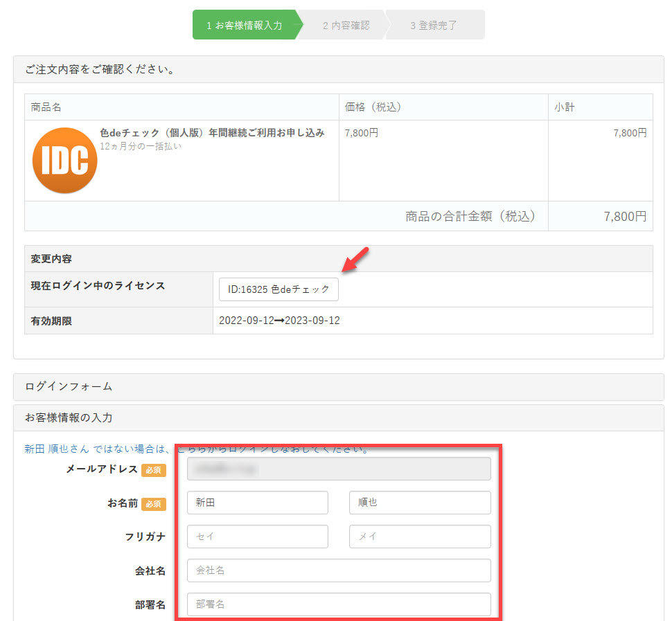This screenshot has height=621, width=672.
Task: Click the greyed-out メールアドレス field
Action: 339,469
